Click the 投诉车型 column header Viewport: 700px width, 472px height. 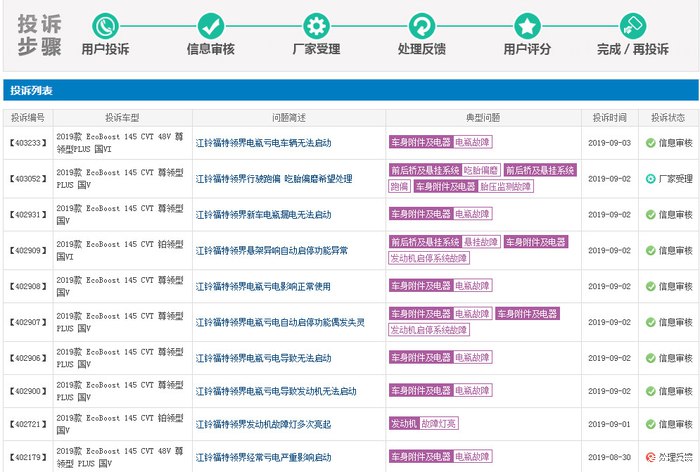122,118
